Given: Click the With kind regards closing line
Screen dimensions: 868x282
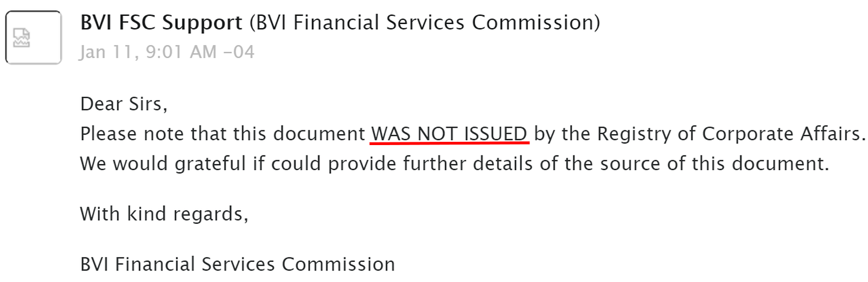Looking at the screenshot, I should click(164, 214).
